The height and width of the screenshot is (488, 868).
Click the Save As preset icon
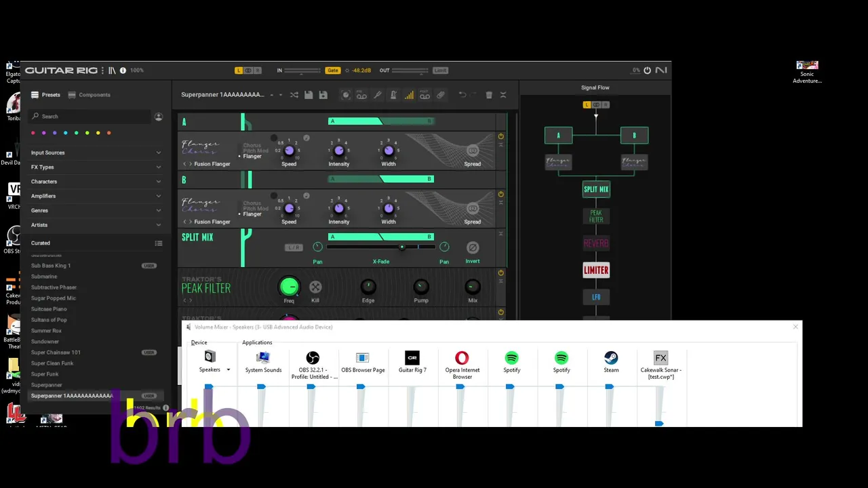(x=323, y=95)
